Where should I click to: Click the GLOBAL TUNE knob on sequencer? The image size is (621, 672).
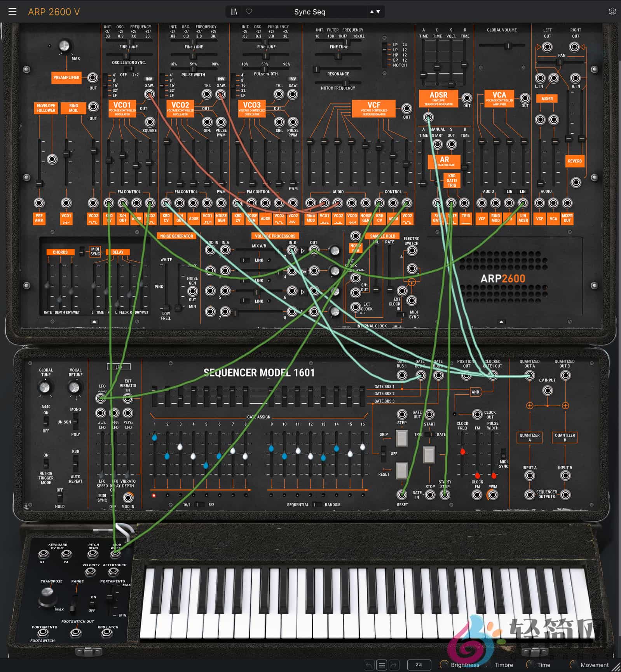pos(45,387)
